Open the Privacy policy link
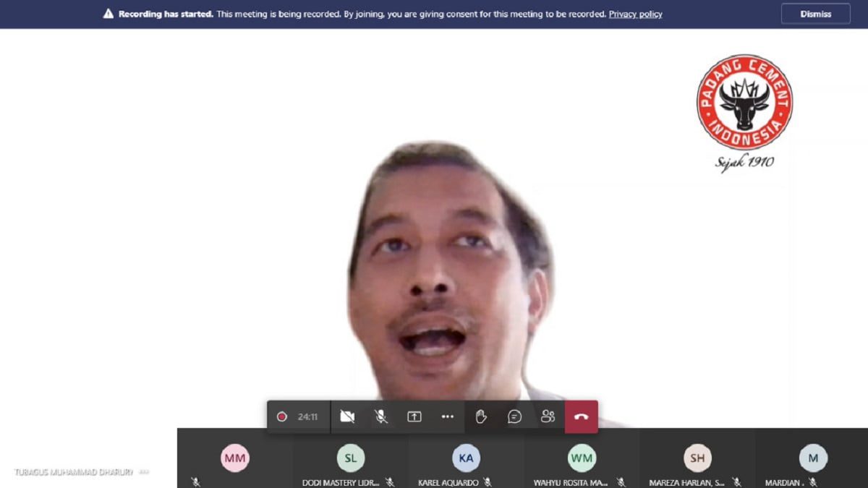The image size is (868, 488). (635, 14)
